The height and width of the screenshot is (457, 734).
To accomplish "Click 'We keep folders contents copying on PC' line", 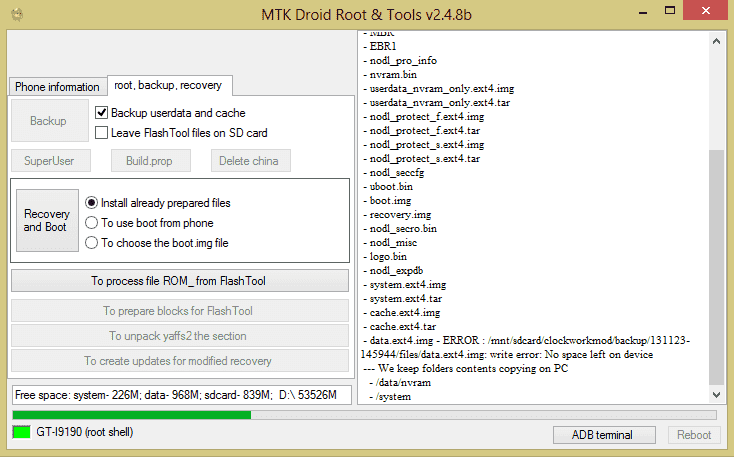I will [x=466, y=369].
